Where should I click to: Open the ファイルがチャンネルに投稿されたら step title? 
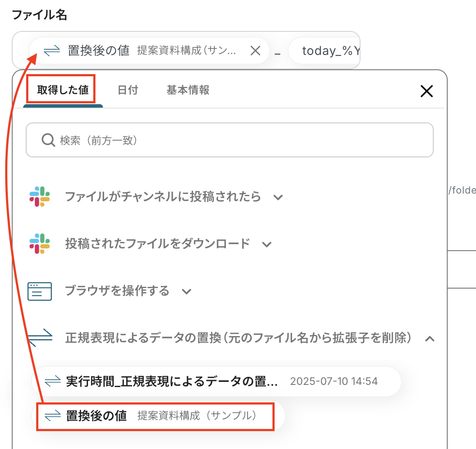(163, 197)
